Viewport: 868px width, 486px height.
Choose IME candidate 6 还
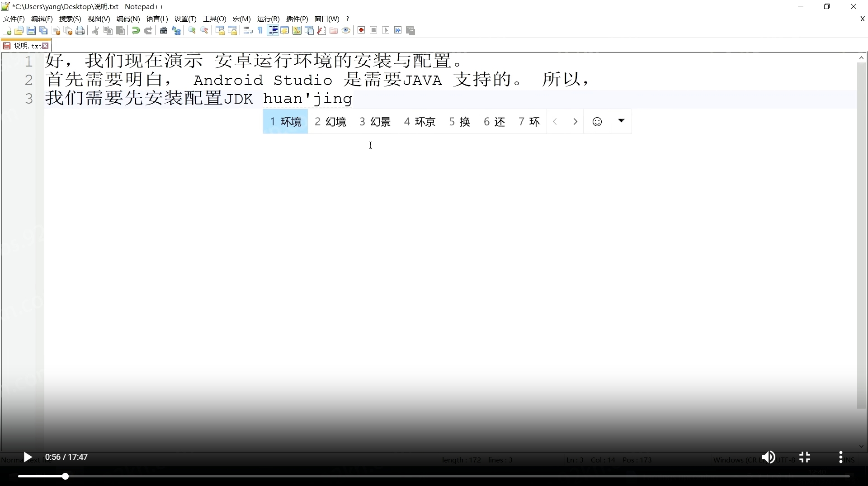[x=495, y=122]
